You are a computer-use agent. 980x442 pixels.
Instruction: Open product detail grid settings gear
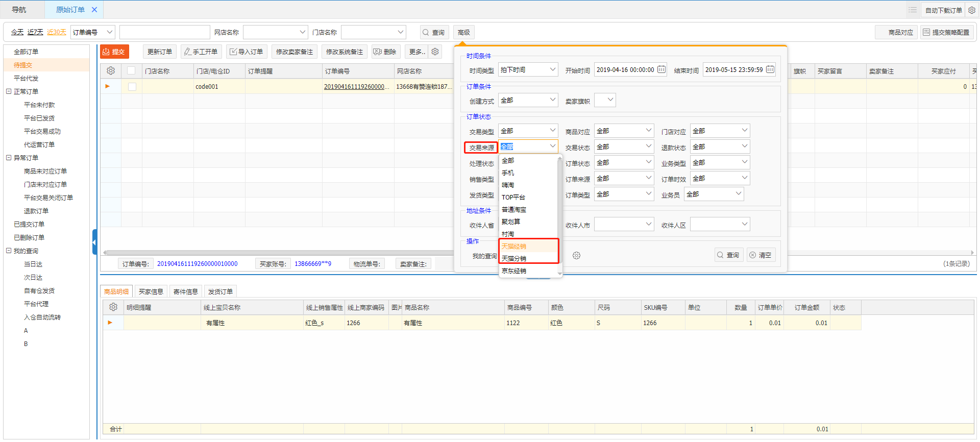coord(113,307)
